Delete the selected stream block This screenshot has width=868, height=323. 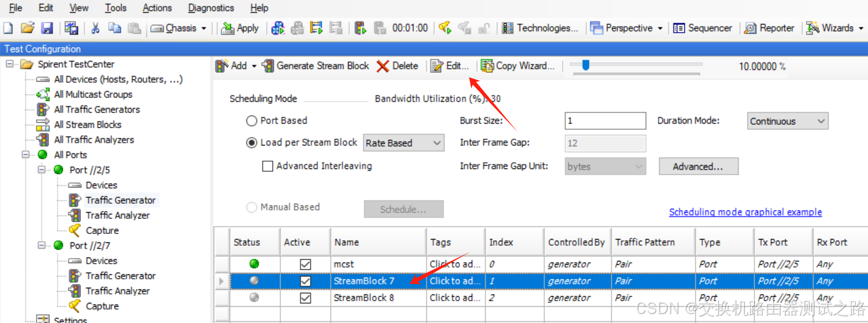pos(398,66)
